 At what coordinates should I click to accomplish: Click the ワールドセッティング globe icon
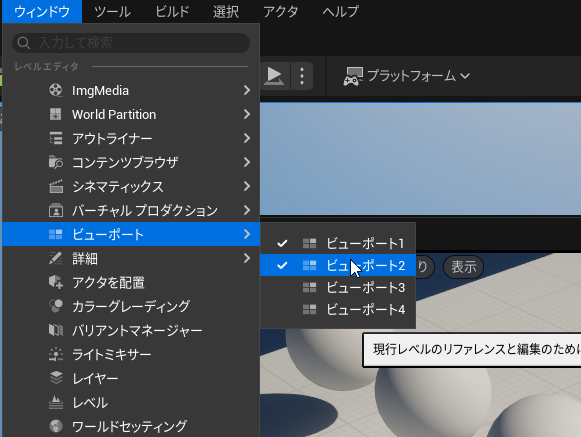56,426
